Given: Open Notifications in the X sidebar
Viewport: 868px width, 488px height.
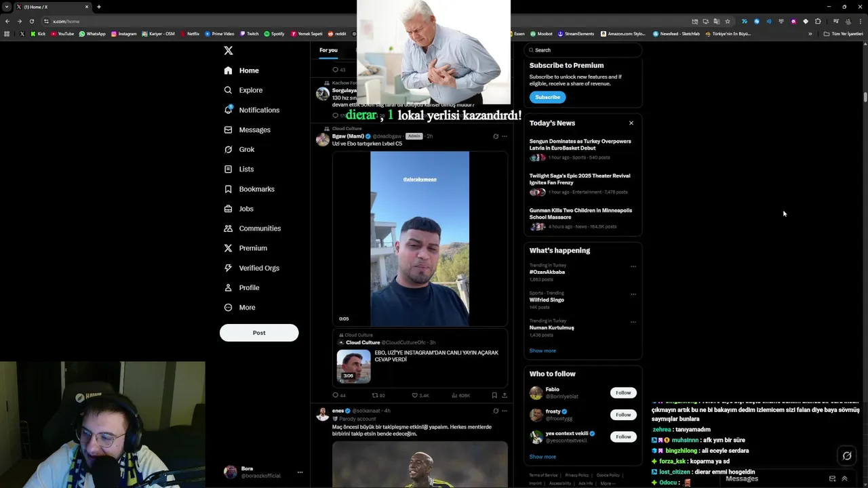Looking at the screenshot, I should point(252,110).
